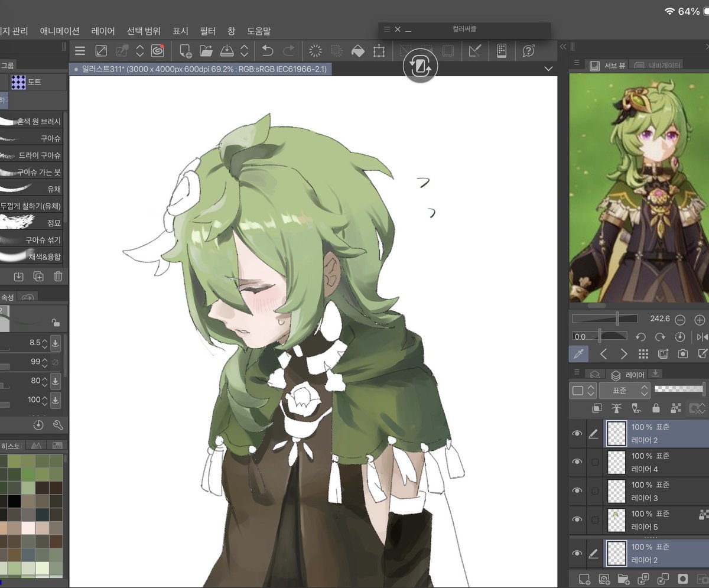Toggle lock layer padlock icon

(656, 408)
